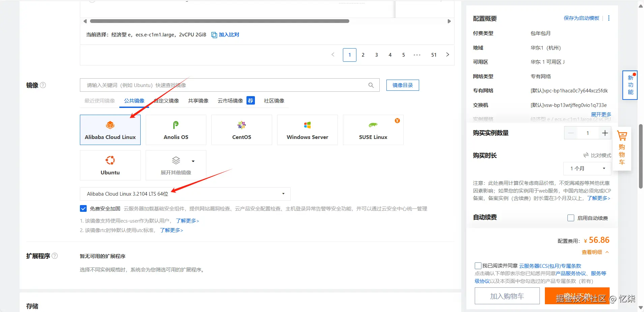Open 了解更多 link for ecs-user default user
Screen dimensions: 644x312
click(x=187, y=221)
